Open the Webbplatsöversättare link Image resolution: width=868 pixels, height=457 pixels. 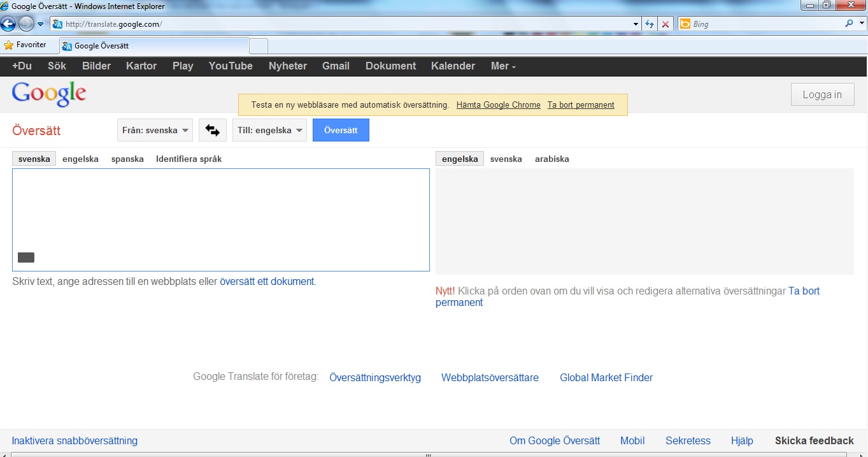click(490, 377)
